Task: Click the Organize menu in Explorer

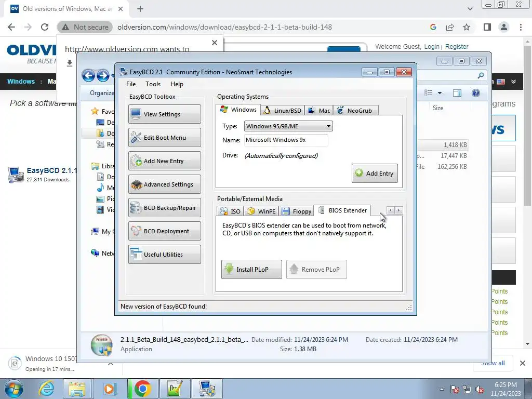Action: pyautogui.click(x=102, y=93)
